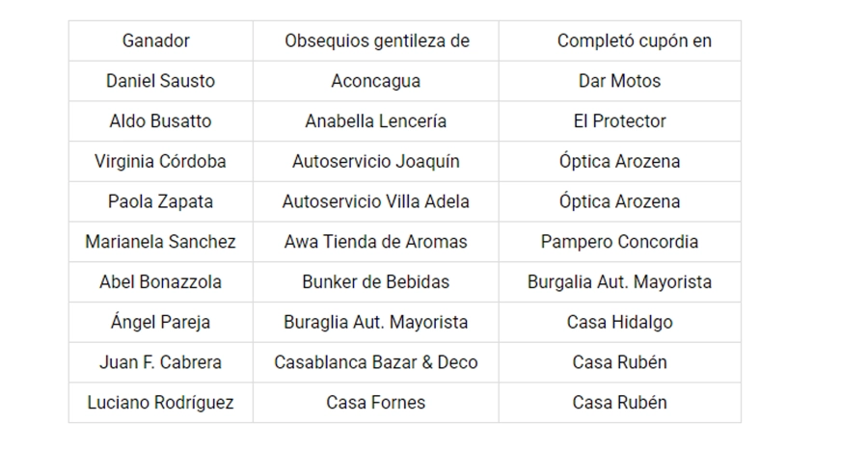The image size is (868, 450).
Task: Select the Dar Motos cell
Action: (619, 82)
